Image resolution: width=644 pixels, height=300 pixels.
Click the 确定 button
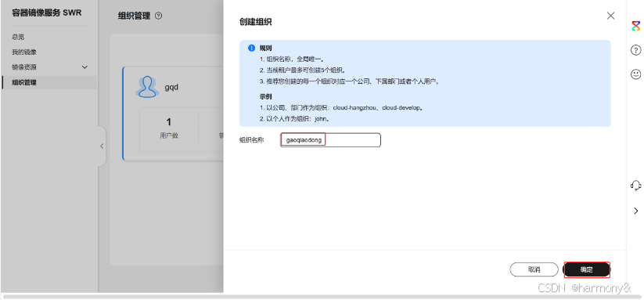point(587,269)
